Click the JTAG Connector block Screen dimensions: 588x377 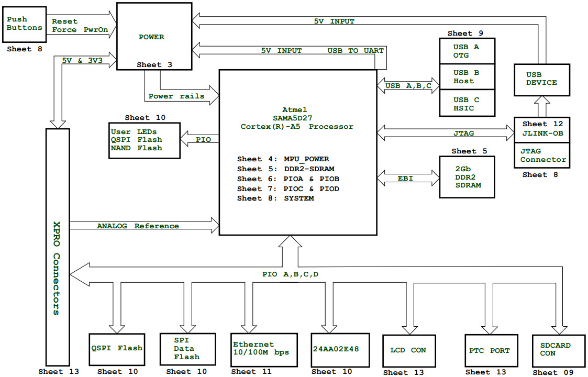[542, 156]
